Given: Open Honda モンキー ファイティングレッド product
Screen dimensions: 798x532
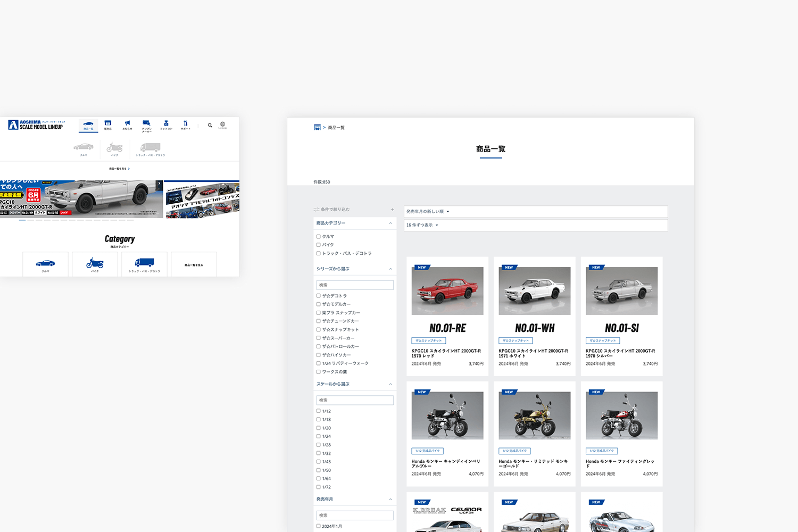Looking at the screenshot, I should point(622,434).
